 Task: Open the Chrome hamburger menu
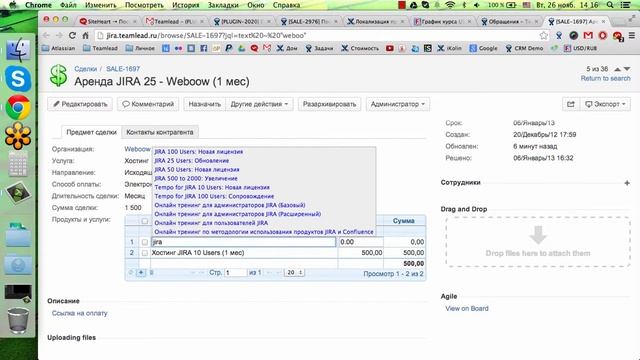tap(631, 36)
